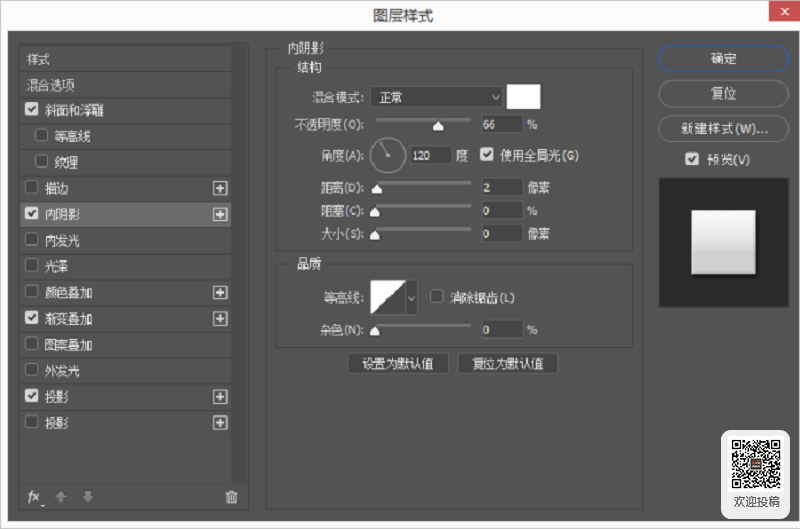Open the white inner shadow color swatch
This screenshot has width=800, height=529.
pyautogui.click(x=523, y=96)
